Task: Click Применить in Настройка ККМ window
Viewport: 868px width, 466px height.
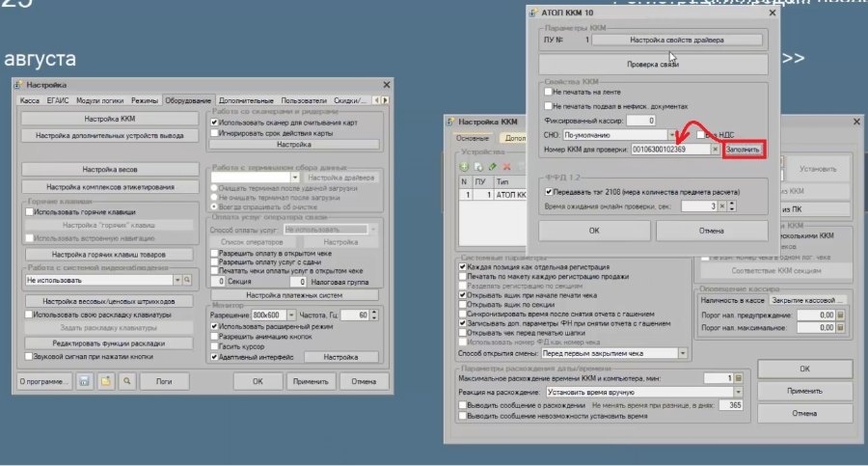Action: tap(804, 391)
